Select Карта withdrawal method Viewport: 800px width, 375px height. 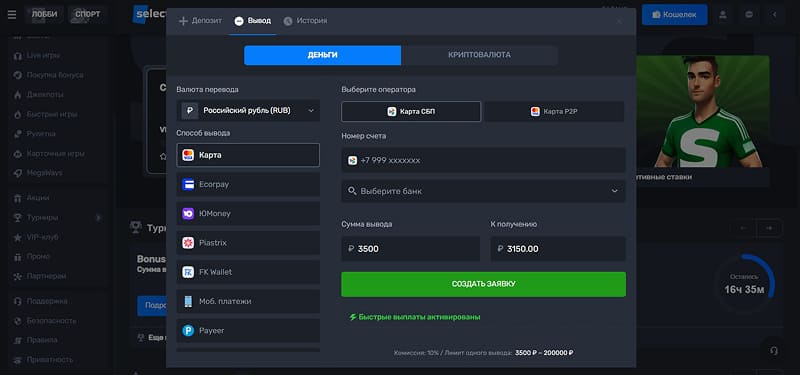click(x=248, y=155)
